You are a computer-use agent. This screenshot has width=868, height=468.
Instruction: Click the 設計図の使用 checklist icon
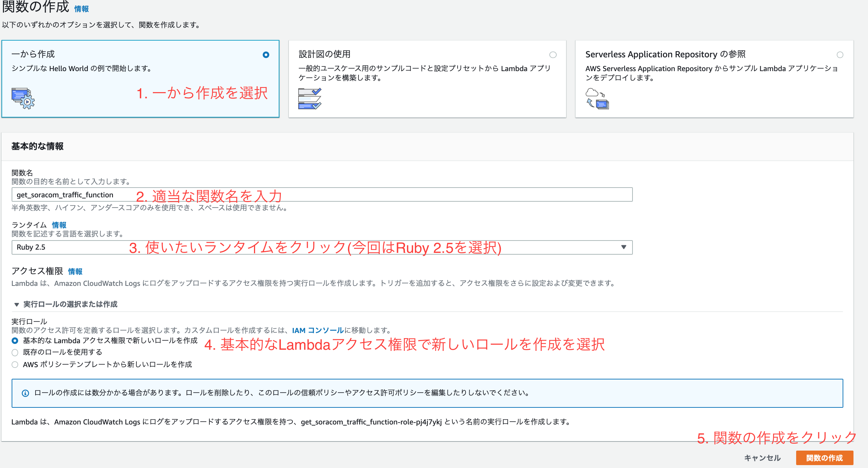click(310, 98)
